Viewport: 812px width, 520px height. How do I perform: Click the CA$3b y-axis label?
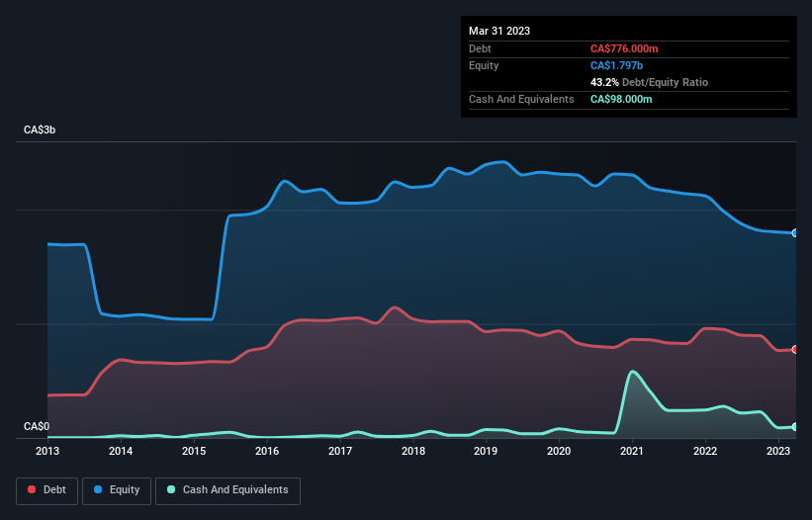40,130
